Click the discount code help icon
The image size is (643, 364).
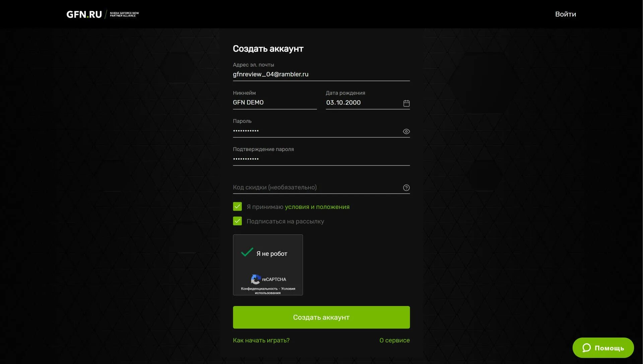coord(406,188)
